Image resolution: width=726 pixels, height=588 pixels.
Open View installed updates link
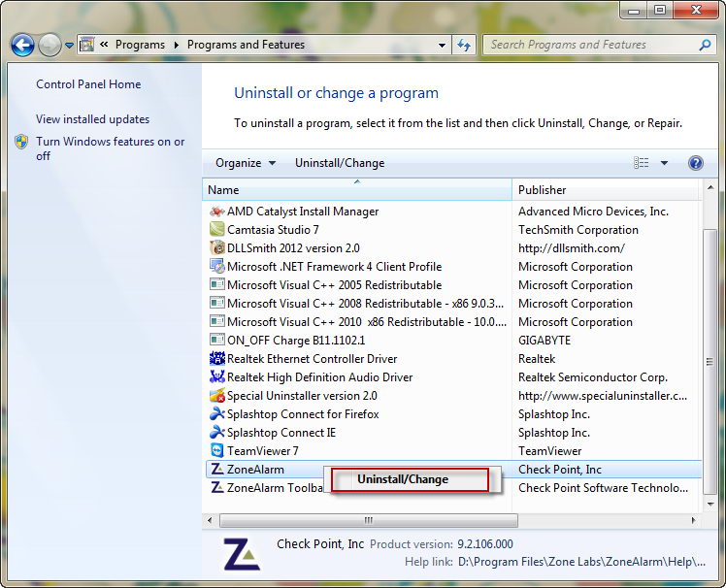coord(92,119)
